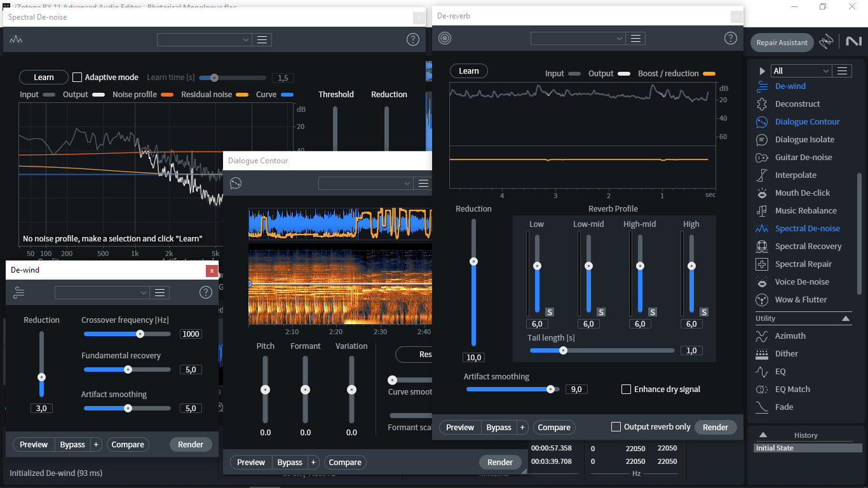Solo the Low band with its S button
Image resolution: width=868 pixels, height=488 pixels.
tap(550, 312)
